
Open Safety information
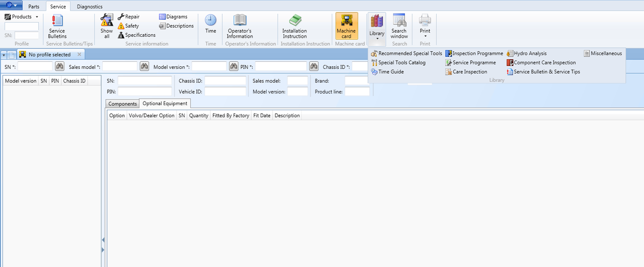coord(128,26)
